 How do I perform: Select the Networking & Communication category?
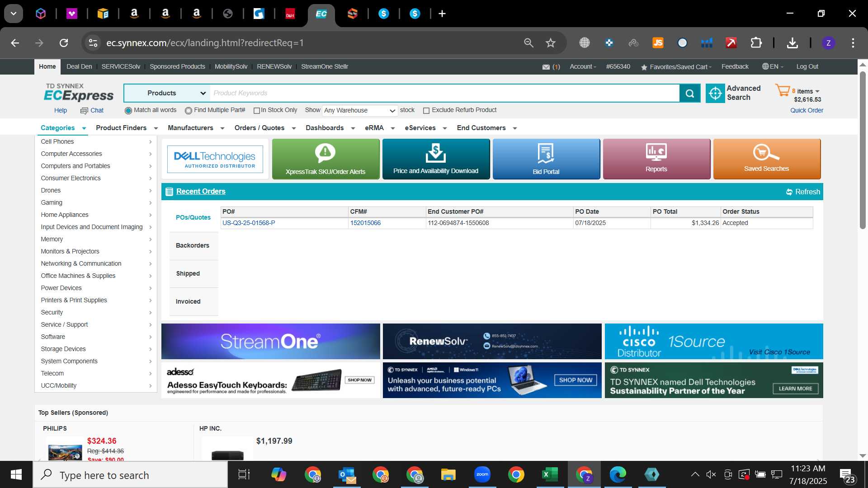point(81,263)
